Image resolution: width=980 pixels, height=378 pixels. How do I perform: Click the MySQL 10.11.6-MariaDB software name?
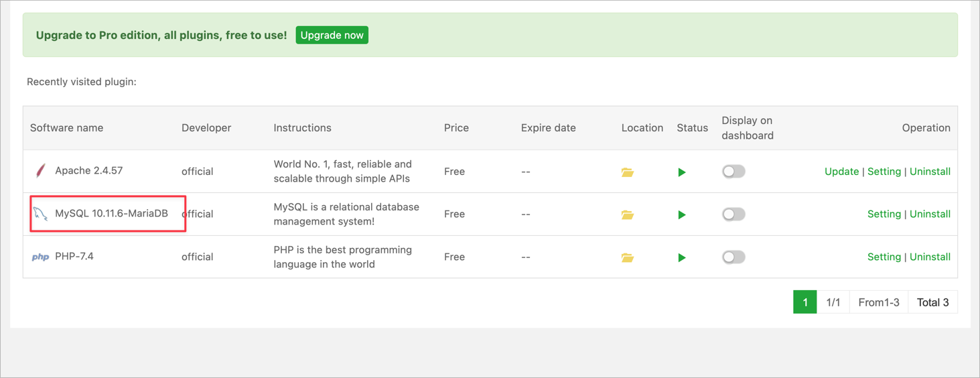tap(111, 214)
